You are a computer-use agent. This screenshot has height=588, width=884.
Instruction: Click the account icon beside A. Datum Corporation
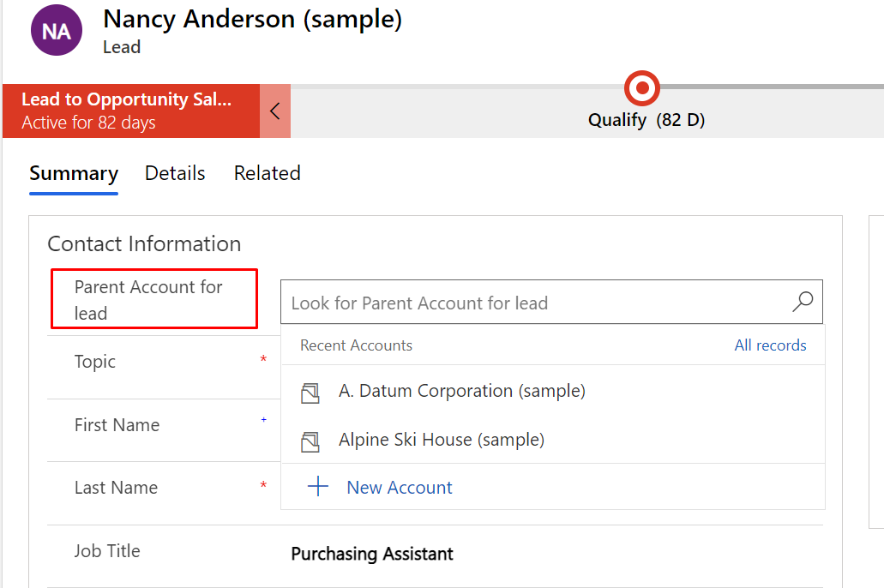[310, 393]
